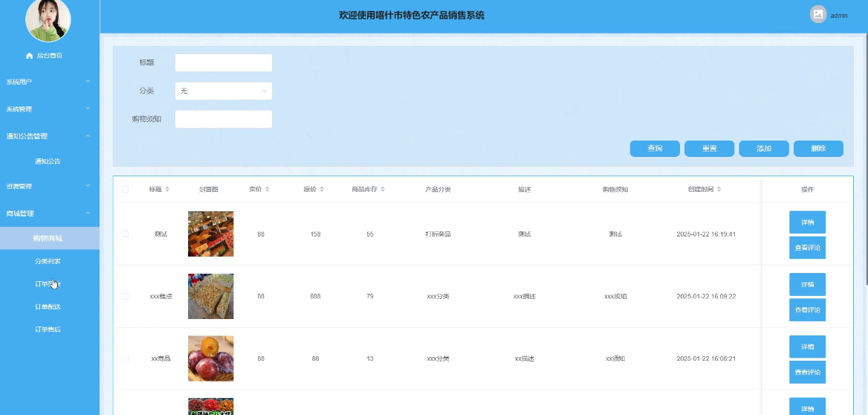Viewport: 868px width, 415px height.
Task: Sort by 标题 column arrows
Action: pos(167,190)
